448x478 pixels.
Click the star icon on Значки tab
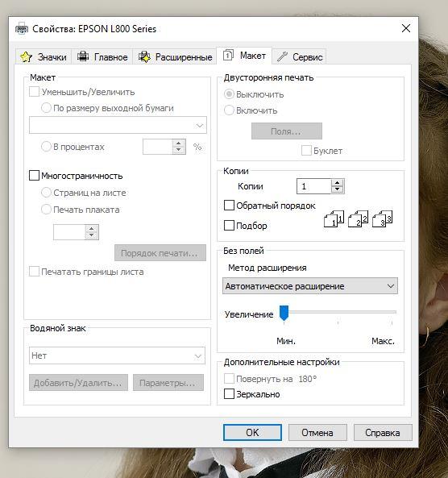point(26,57)
